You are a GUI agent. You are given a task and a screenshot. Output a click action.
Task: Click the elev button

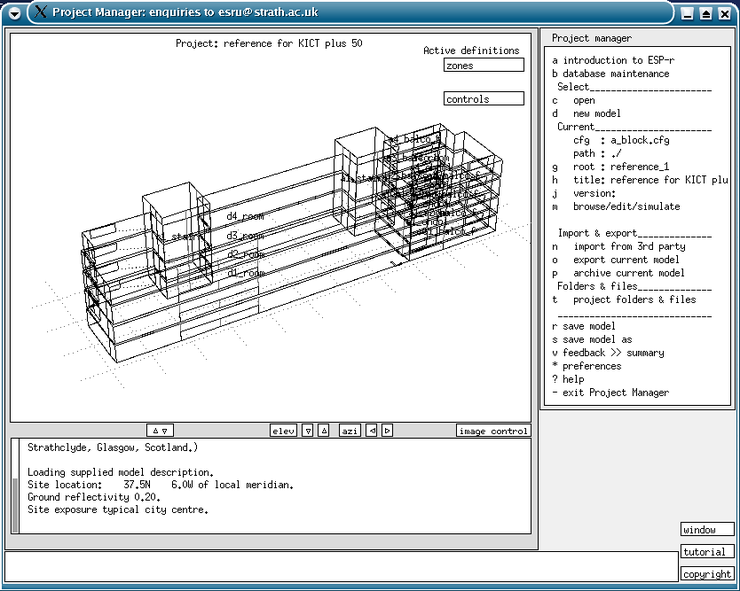click(284, 431)
